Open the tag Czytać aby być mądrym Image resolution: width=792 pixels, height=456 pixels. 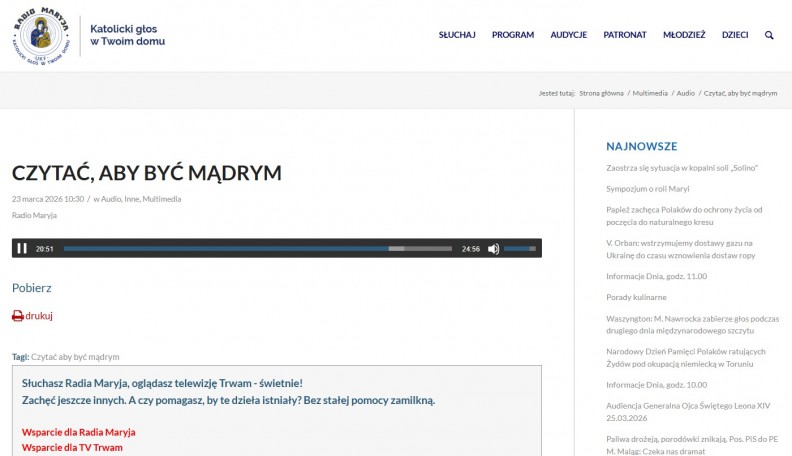click(x=75, y=357)
